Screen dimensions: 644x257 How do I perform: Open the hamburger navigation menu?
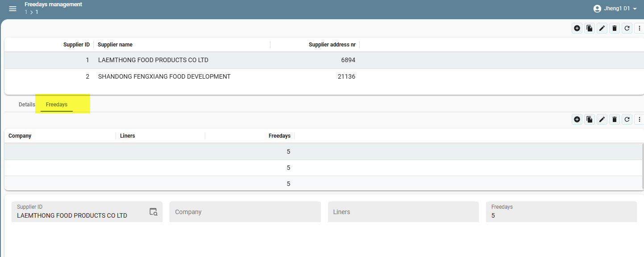[x=12, y=9]
